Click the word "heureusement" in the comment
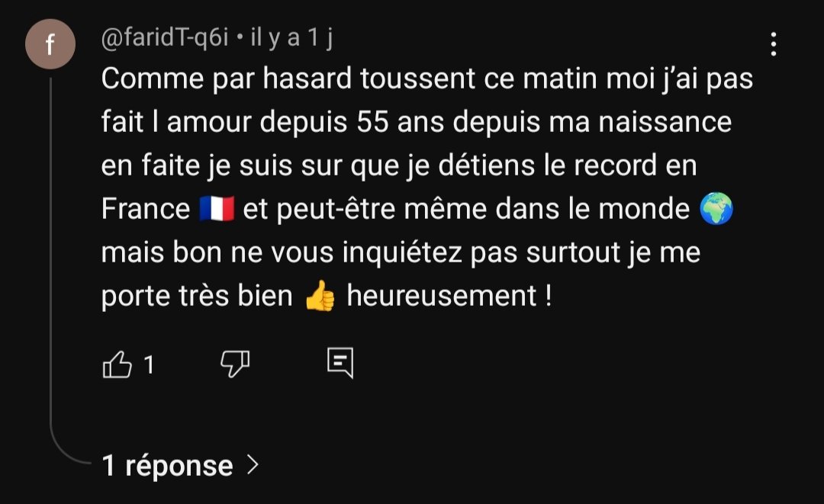This screenshot has width=824, height=504. pos(442,296)
